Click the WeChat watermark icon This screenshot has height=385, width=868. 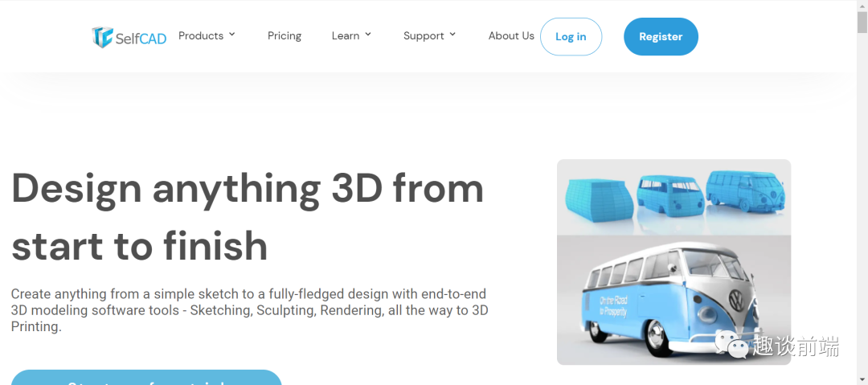tap(732, 345)
